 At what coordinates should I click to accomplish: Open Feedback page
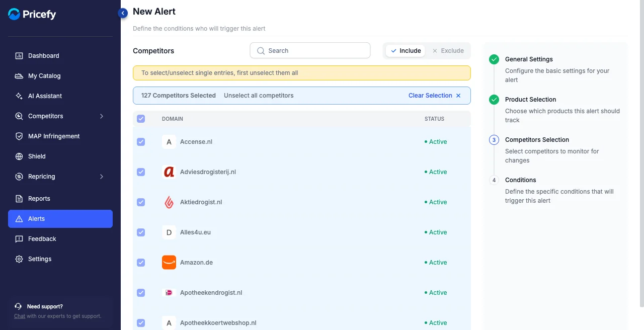click(x=60, y=239)
